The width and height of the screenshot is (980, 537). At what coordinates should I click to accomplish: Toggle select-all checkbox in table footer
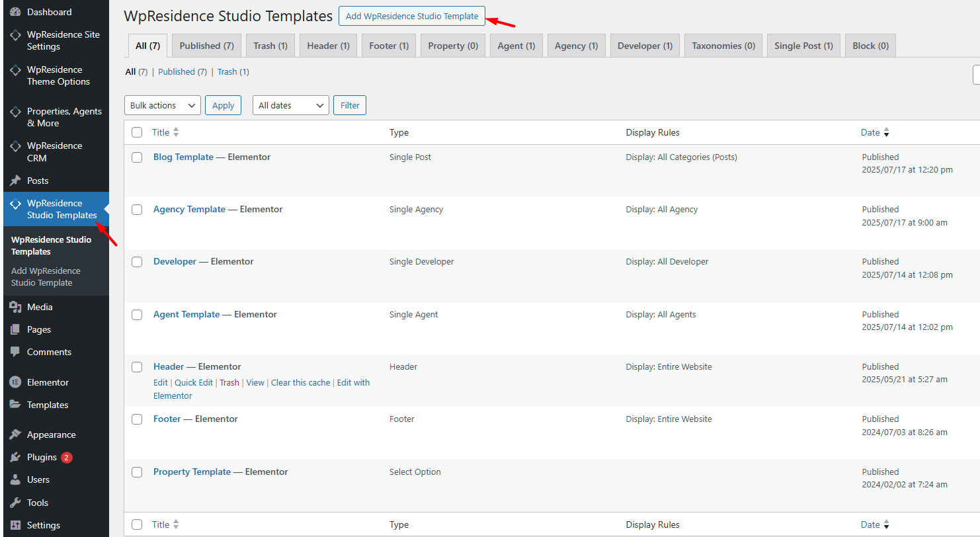(x=137, y=524)
